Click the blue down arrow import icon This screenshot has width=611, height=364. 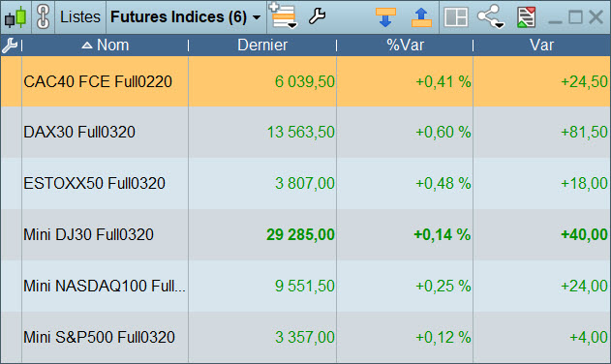(x=385, y=17)
